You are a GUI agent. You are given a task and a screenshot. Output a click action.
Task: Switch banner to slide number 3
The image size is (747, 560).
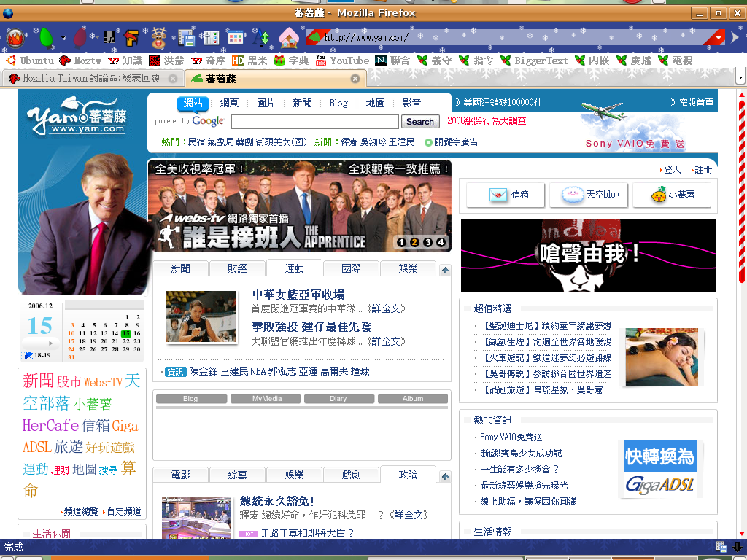[427, 243]
